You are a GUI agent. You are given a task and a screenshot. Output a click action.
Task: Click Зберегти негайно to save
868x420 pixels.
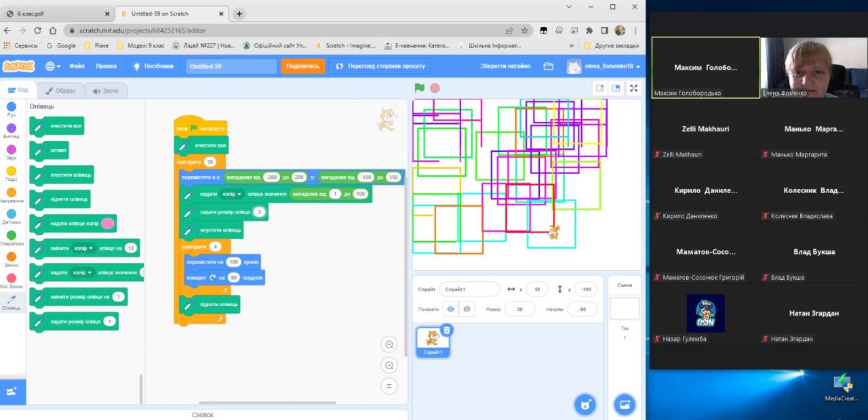[505, 66]
